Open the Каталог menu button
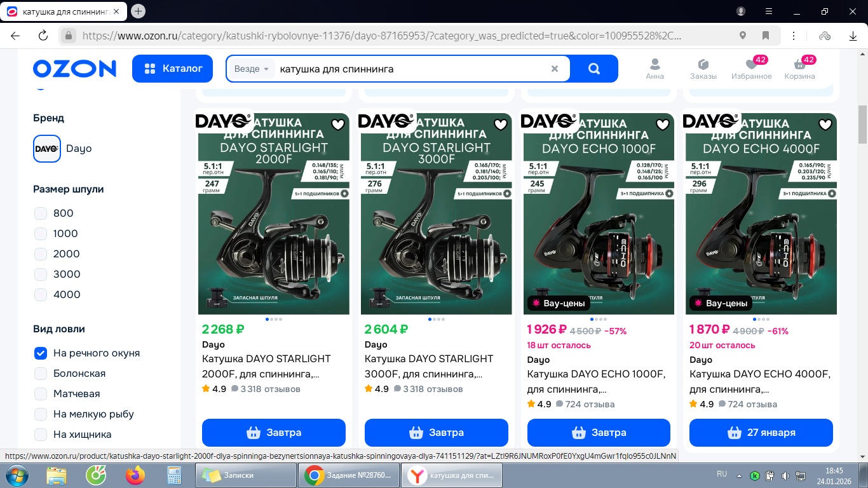Screen dimensions: 868x488 172,69
